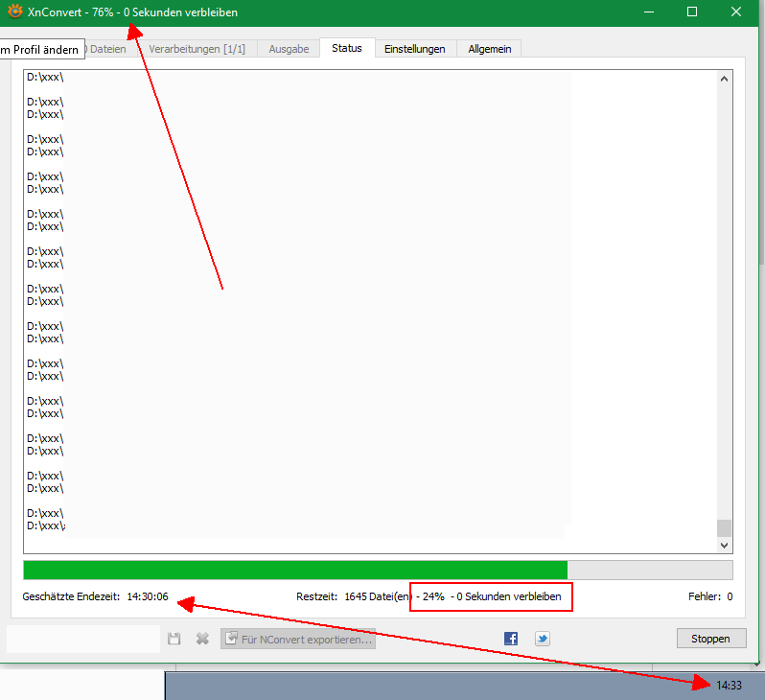
Task: Open the Einstellungen tab
Action: (415, 49)
